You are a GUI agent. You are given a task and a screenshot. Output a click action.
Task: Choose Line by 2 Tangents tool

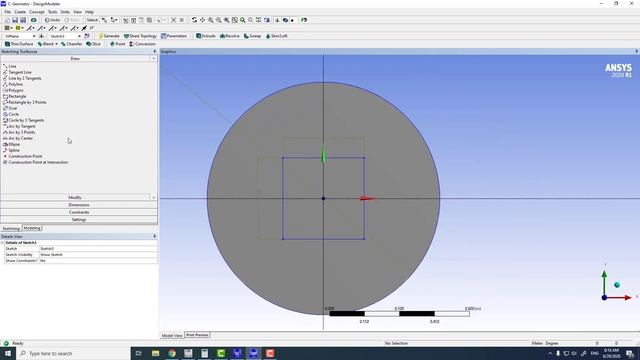click(22, 78)
